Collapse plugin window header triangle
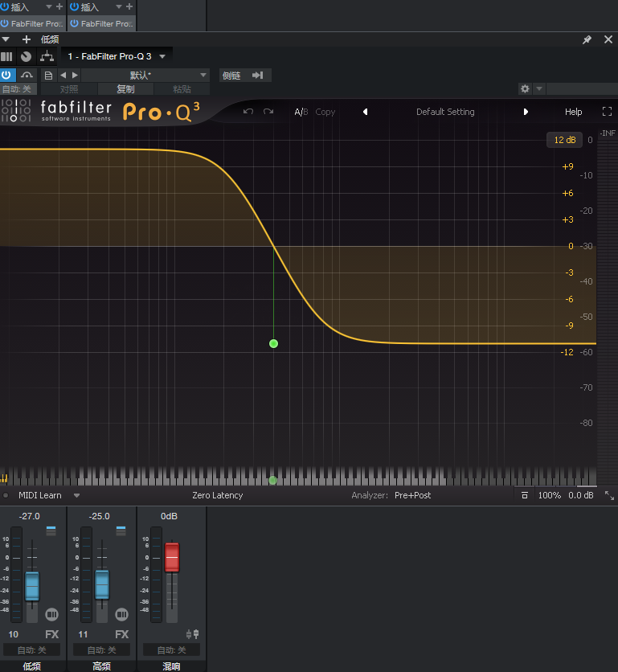 click(6, 39)
